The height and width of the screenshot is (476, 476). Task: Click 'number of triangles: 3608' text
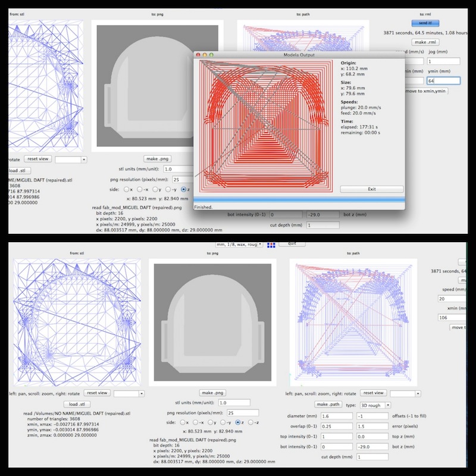click(54, 419)
